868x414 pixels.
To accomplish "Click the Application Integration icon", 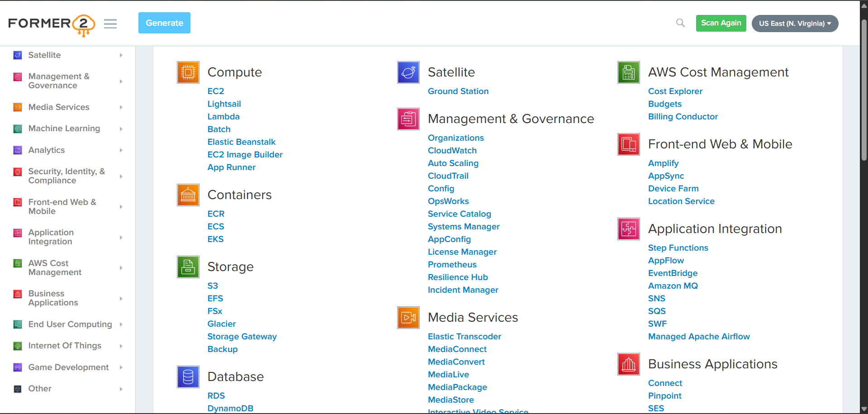I will (628, 228).
